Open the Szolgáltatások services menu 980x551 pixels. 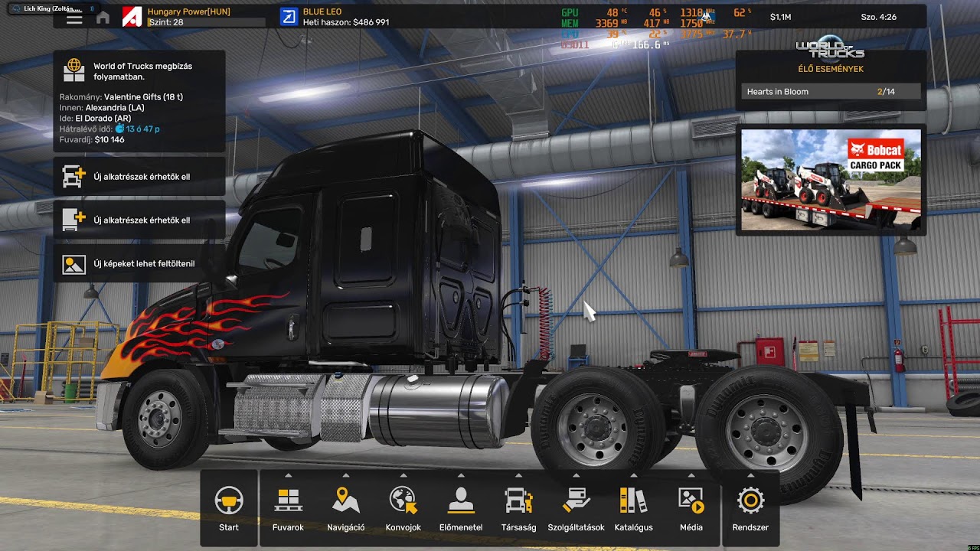click(x=576, y=509)
